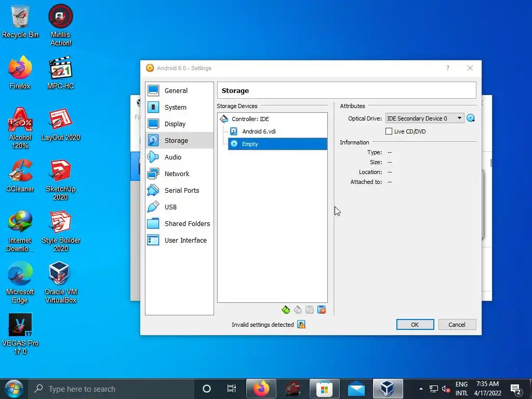The height and width of the screenshot is (399, 532).
Task: Open Microsoft Store from the taskbar
Action: point(325,389)
